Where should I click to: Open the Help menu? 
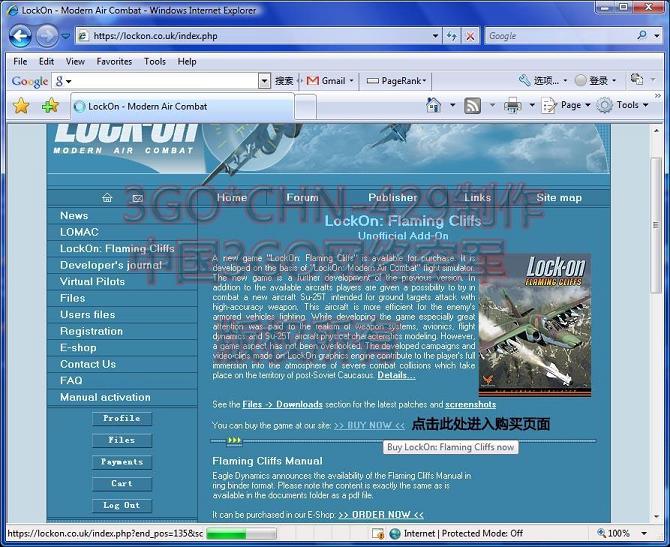coord(187,62)
